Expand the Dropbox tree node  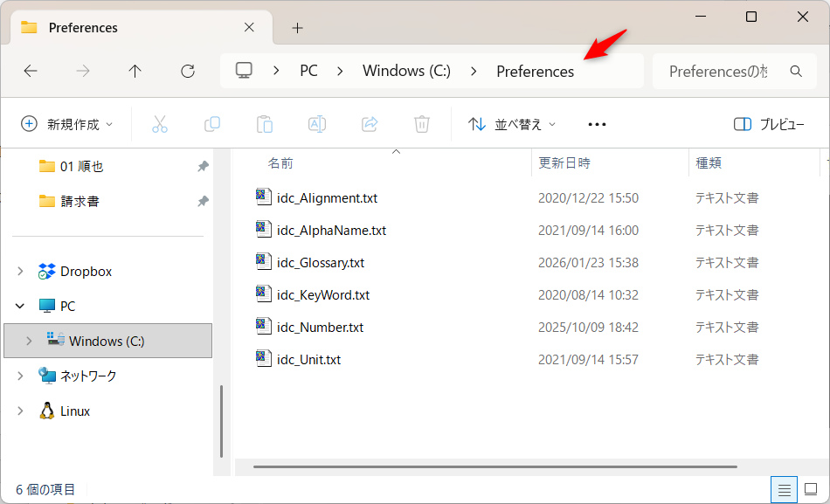(20, 272)
